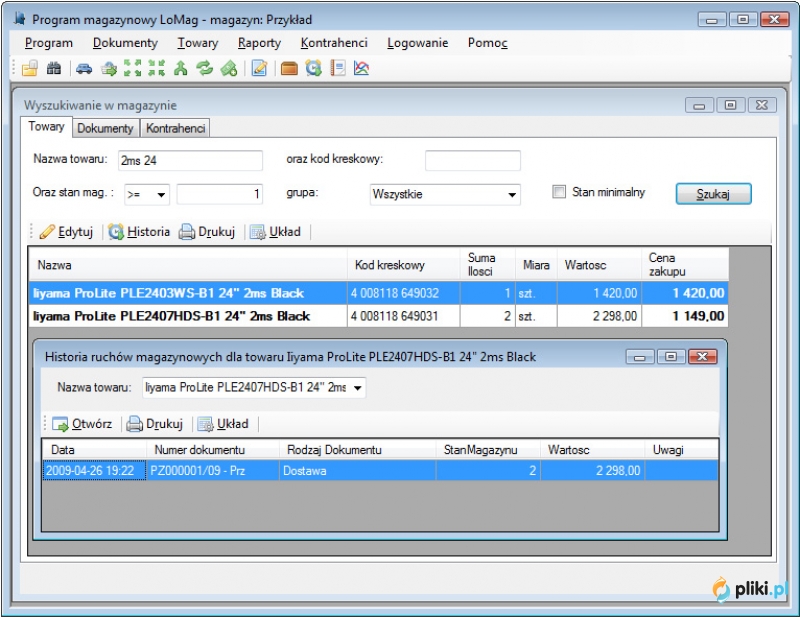Click the Edytuj label in results toolbar
This screenshot has width=800, height=617.
(x=76, y=232)
